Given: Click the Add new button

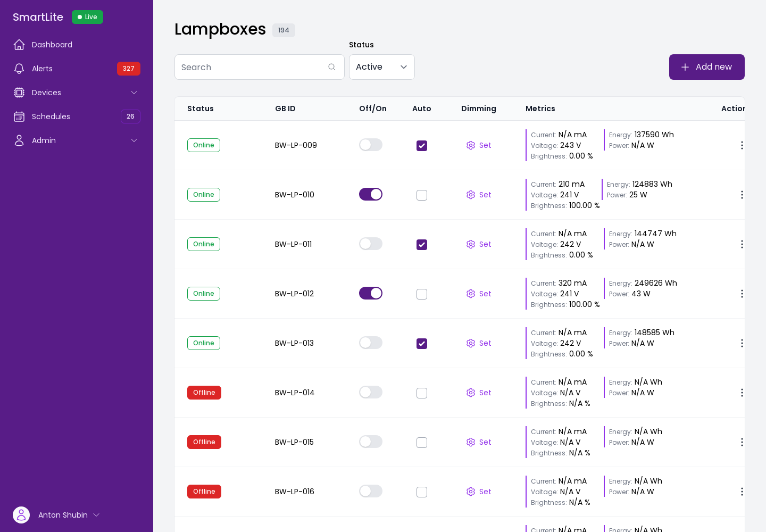Looking at the screenshot, I should [707, 67].
